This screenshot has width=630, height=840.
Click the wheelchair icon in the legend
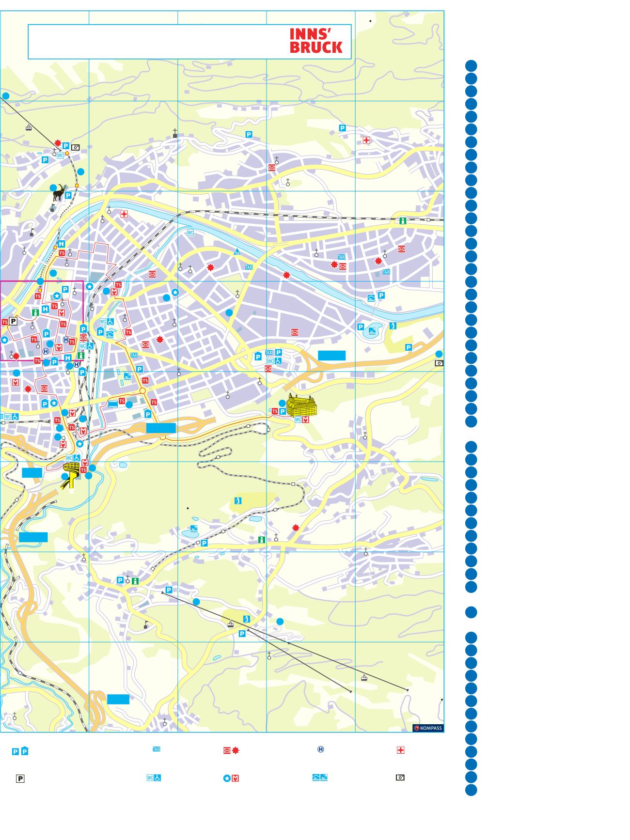(158, 778)
